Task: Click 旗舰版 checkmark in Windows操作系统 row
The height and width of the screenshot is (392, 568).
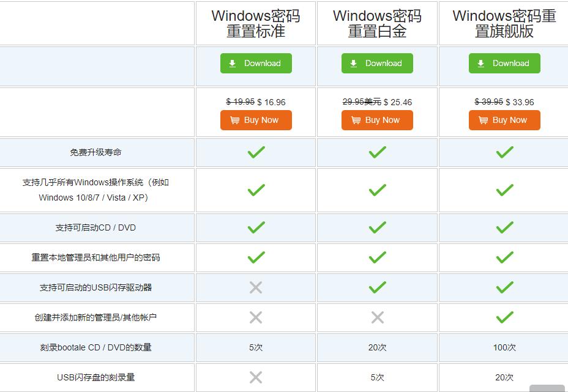Action: [x=504, y=190]
